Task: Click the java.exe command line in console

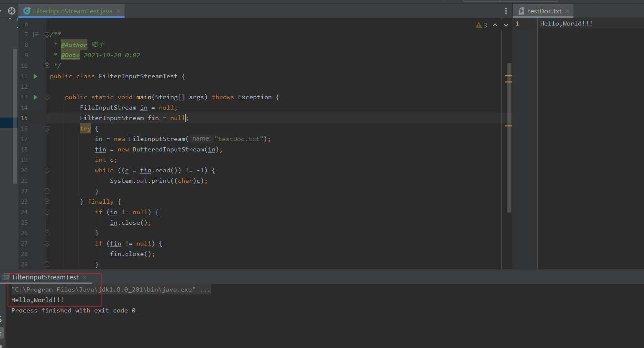Action: pyautogui.click(x=111, y=289)
